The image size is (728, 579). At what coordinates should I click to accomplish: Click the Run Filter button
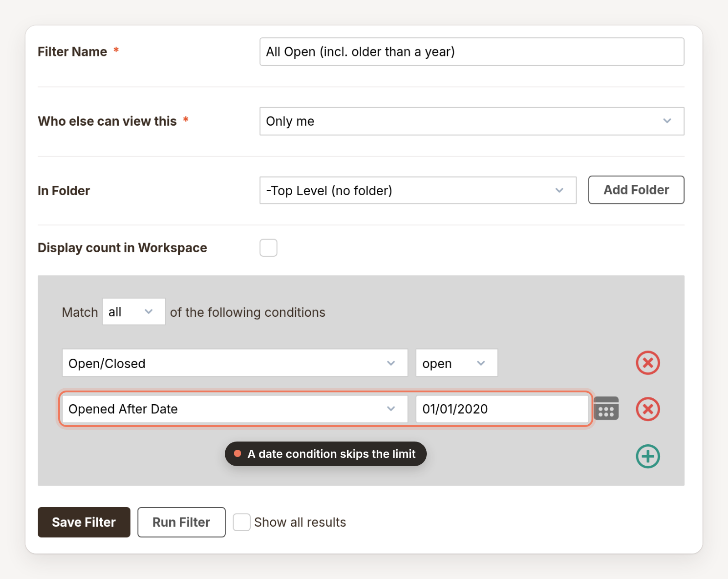pyautogui.click(x=182, y=522)
